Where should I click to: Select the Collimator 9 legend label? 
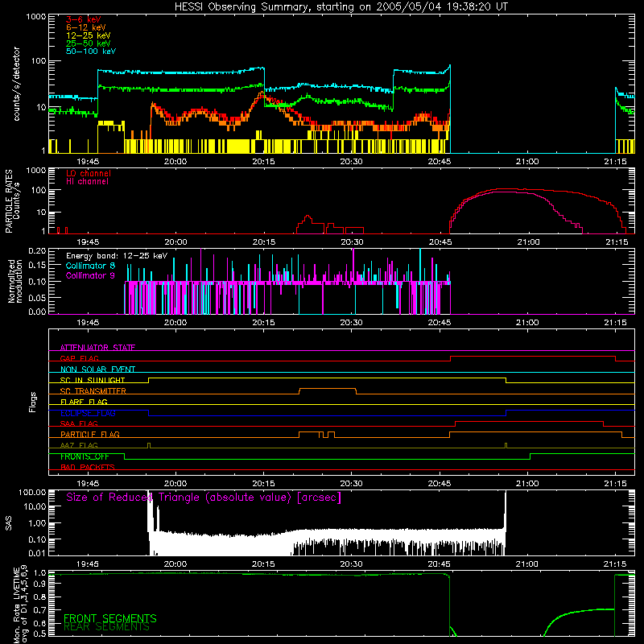(x=90, y=275)
